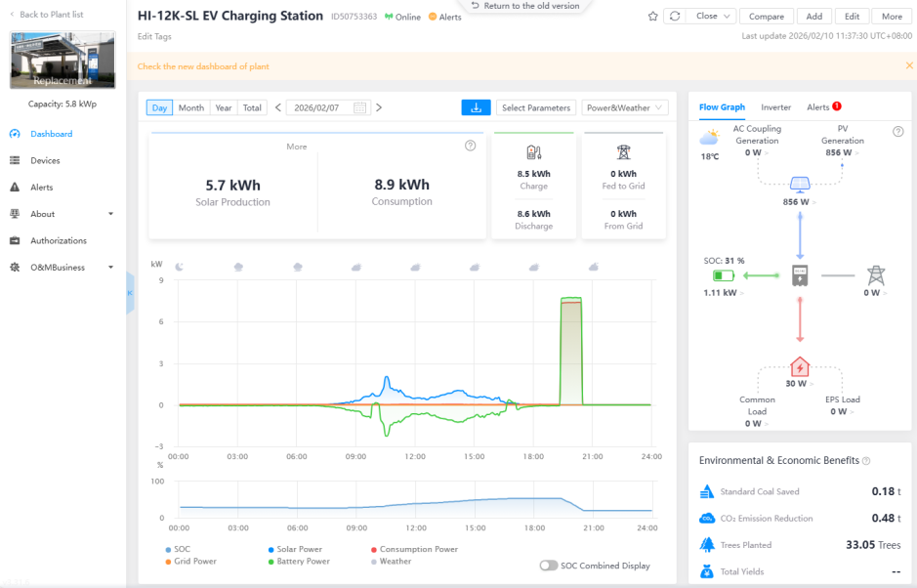Click the solar panel icon in flow graph
Viewport: 917px width, 588px height.
tap(800, 184)
